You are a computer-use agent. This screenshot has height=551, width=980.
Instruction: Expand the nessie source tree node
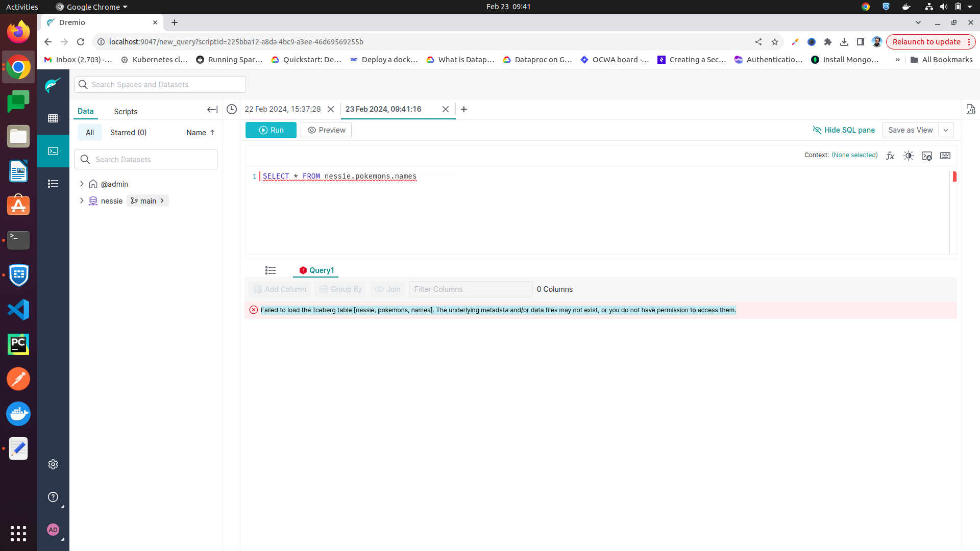[82, 201]
